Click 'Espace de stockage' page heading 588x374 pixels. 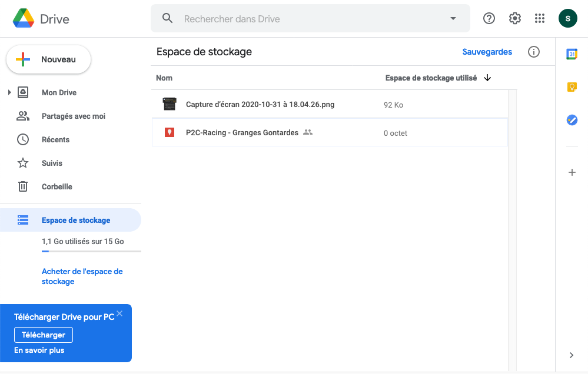coord(204,52)
